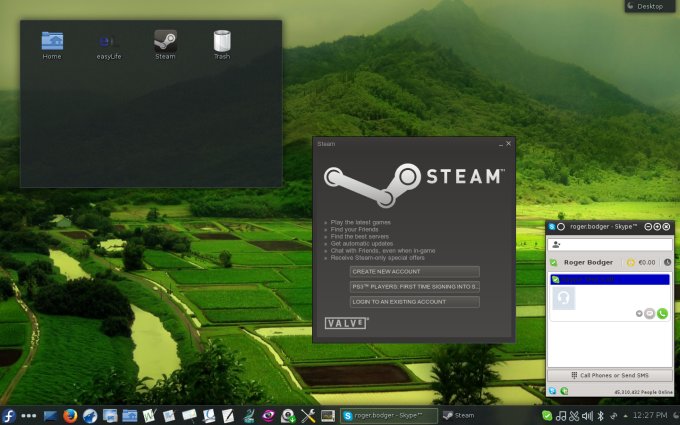The image size is (680, 425).
Task: Click the Valve logo in Steam window
Action: pos(347,323)
